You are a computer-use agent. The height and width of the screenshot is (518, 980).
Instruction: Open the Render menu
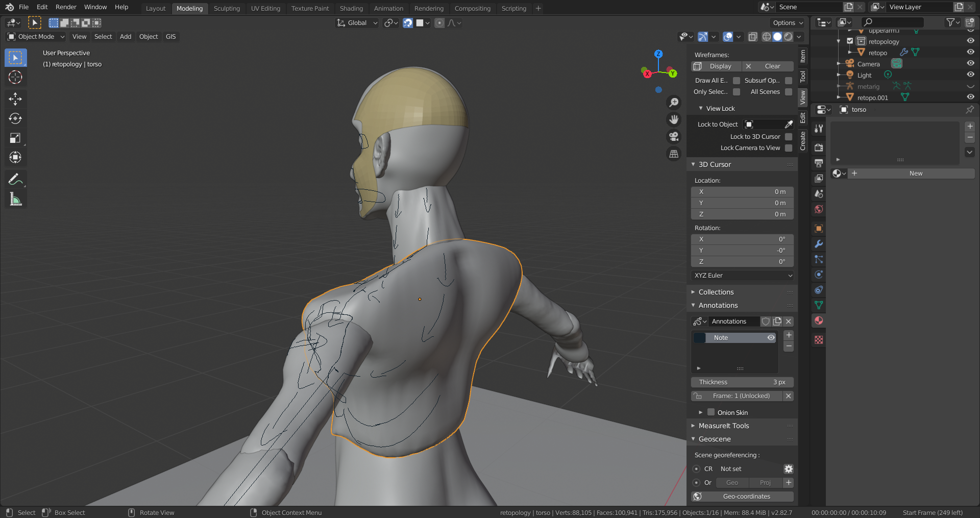click(x=66, y=7)
